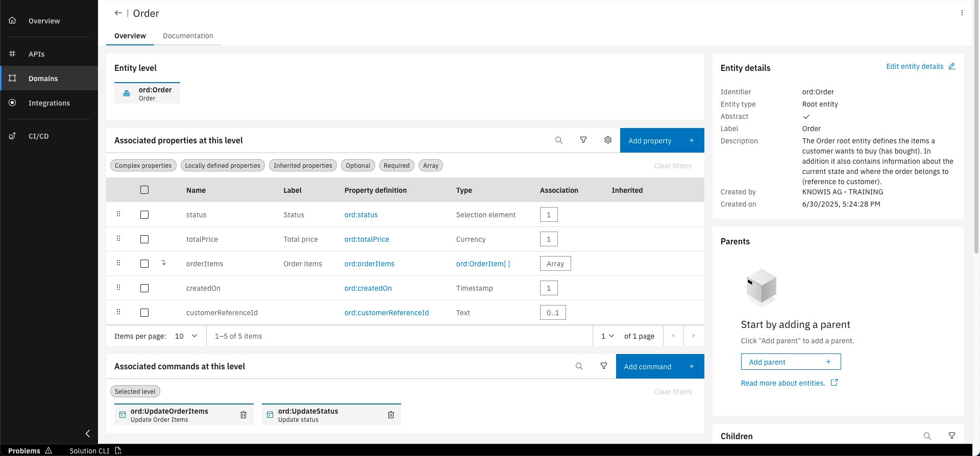Open search in Associated properties section
This screenshot has height=456, width=980.
click(x=558, y=140)
